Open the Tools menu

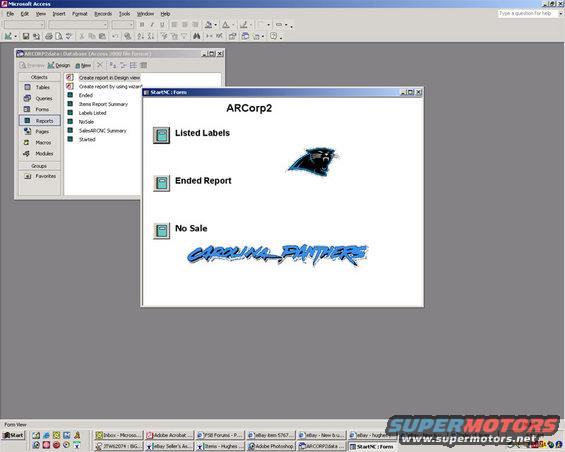124,14
